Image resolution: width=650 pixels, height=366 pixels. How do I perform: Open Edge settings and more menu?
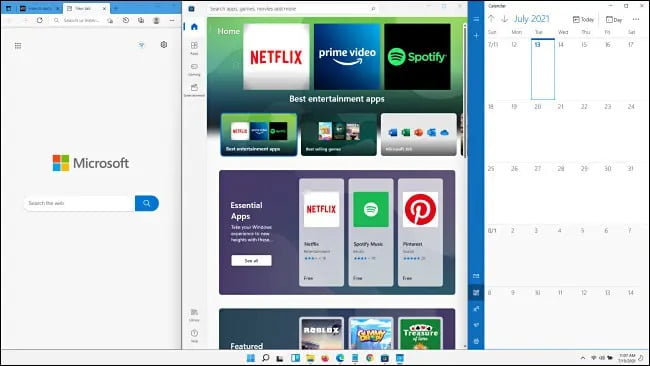coord(172,20)
